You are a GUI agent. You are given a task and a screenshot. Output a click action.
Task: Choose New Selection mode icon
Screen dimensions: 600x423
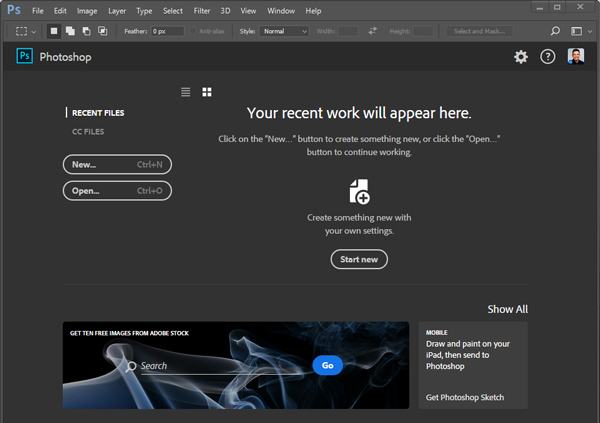point(54,31)
